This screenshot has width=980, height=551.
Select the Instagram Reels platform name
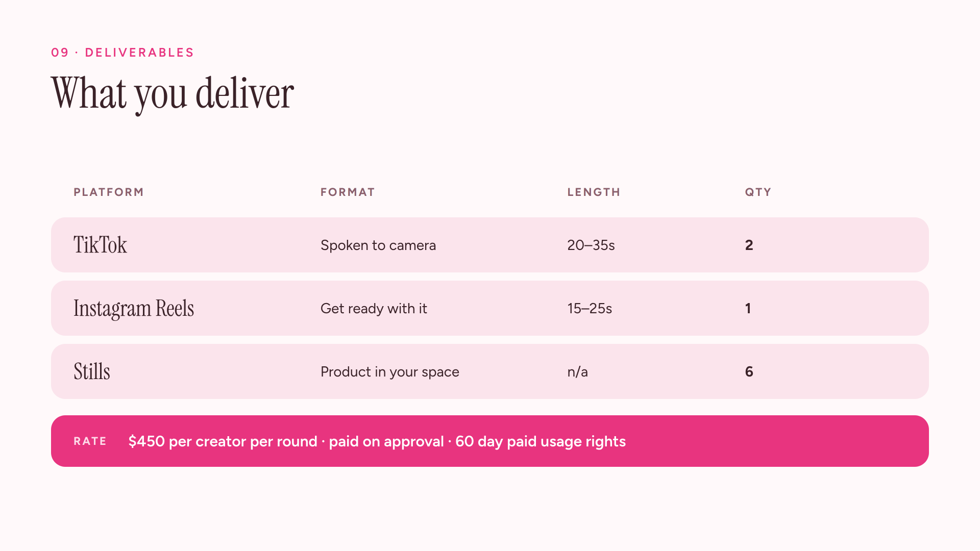[134, 309]
